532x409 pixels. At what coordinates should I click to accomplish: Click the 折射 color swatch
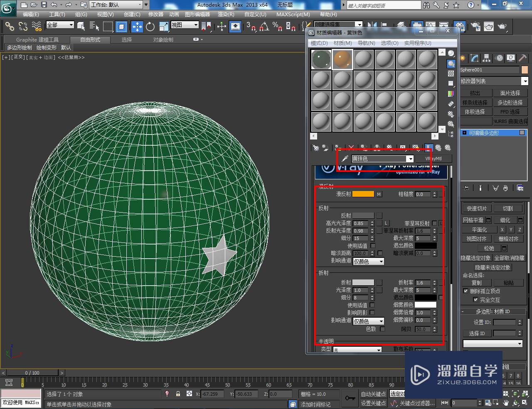point(363,282)
